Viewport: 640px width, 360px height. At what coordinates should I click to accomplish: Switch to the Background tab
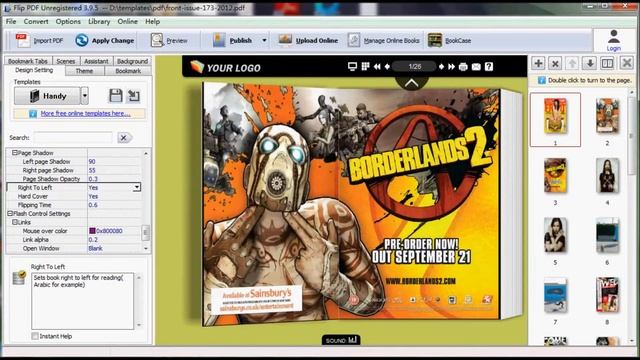tap(132, 61)
